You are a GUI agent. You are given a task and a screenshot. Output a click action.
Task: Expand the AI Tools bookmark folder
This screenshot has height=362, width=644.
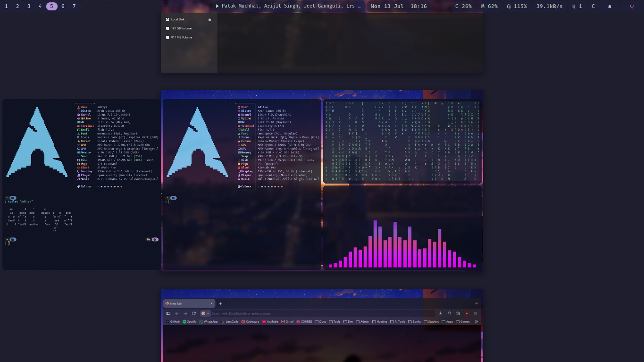397,322
